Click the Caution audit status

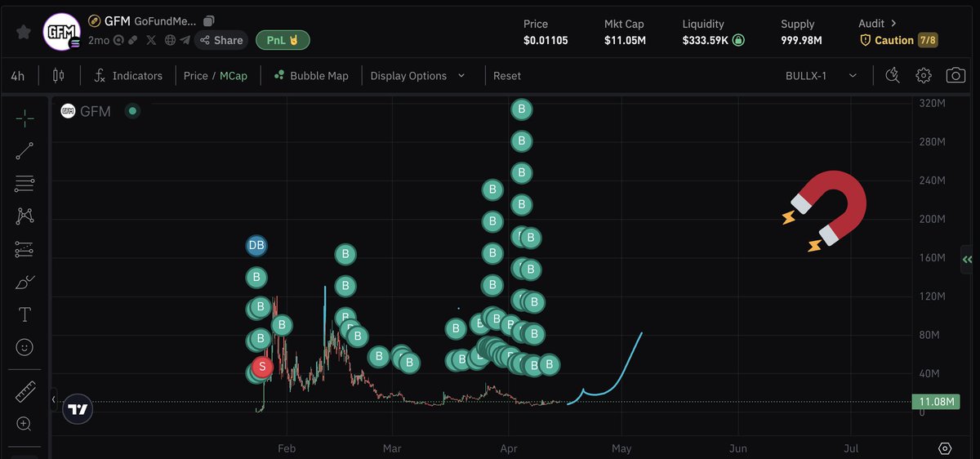[887, 40]
